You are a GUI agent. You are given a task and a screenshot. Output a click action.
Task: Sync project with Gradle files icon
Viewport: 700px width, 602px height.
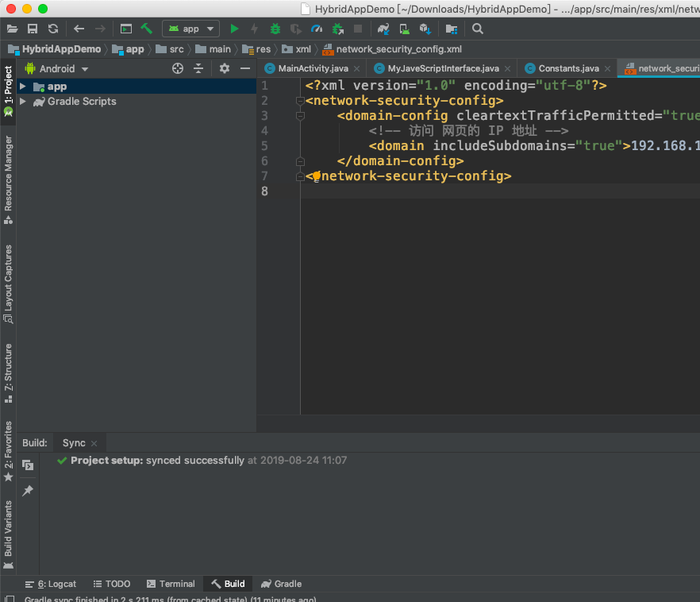[383, 29]
